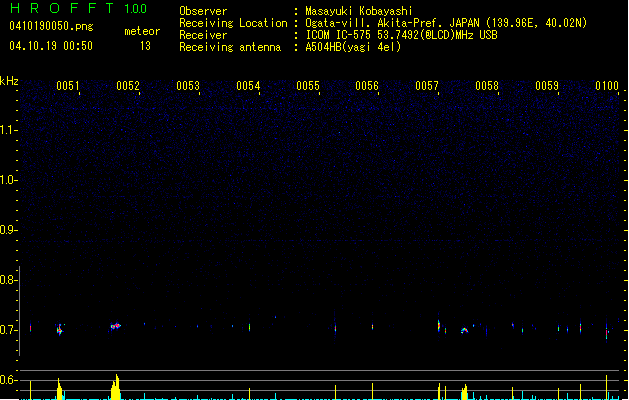Viewport: 629px width, 400px height.
Task: Click the 0057 time marker
Action: click(x=427, y=86)
